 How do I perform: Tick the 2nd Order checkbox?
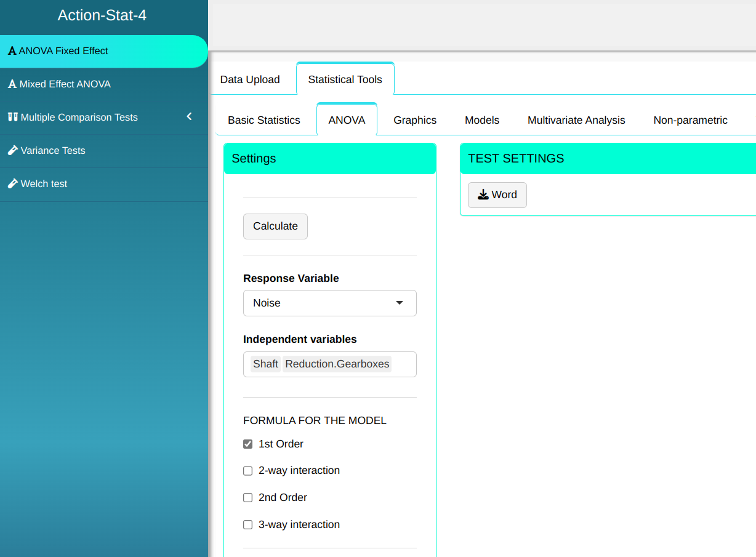pos(248,497)
